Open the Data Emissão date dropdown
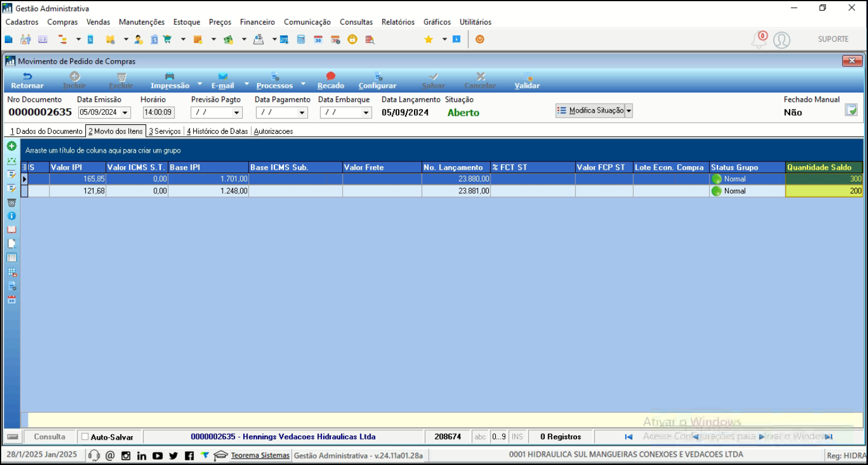The image size is (868, 465). pos(125,113)
